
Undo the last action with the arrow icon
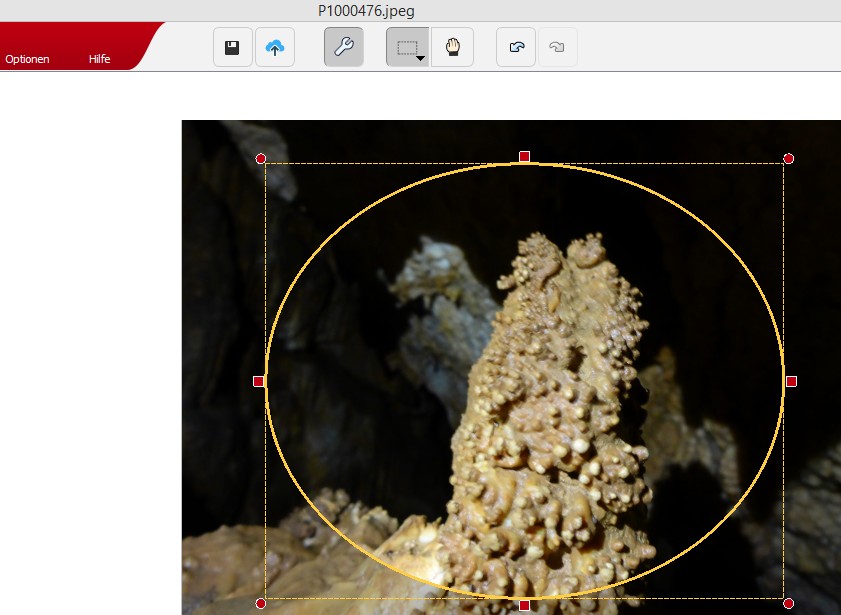(x=516, y=47)
